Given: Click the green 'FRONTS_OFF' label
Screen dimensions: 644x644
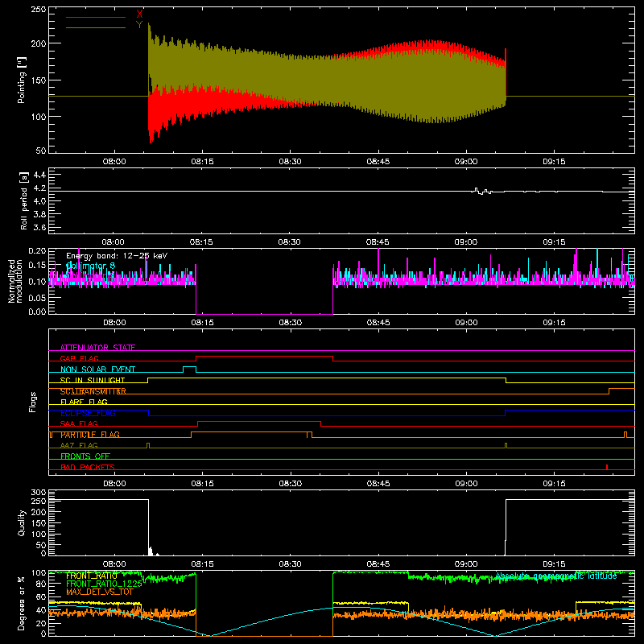Looking at the screenshot, I should (x=85, y=456).
